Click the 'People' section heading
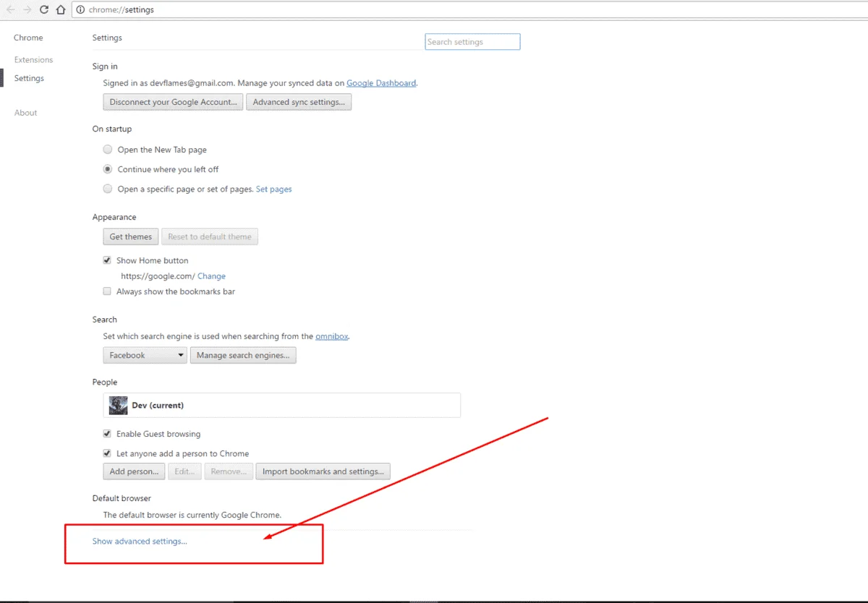Image resolution: width=868 pixels, height=603 pixels. pos(105,382)
